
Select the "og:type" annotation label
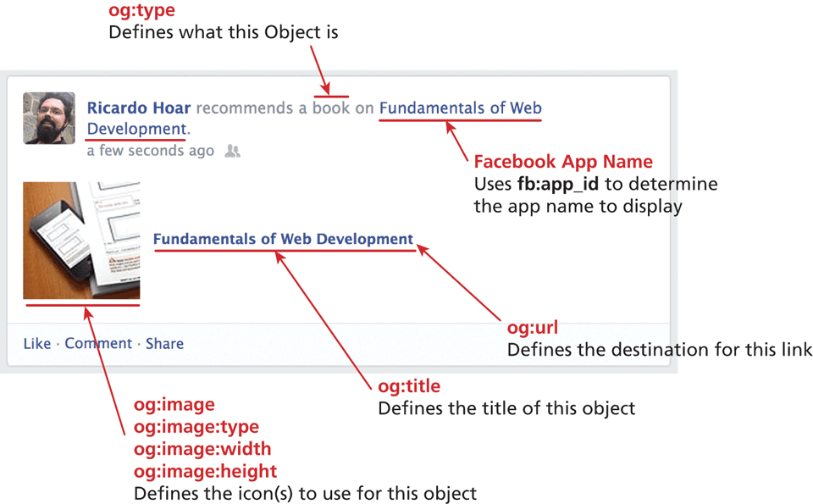[x=141, y=13]
